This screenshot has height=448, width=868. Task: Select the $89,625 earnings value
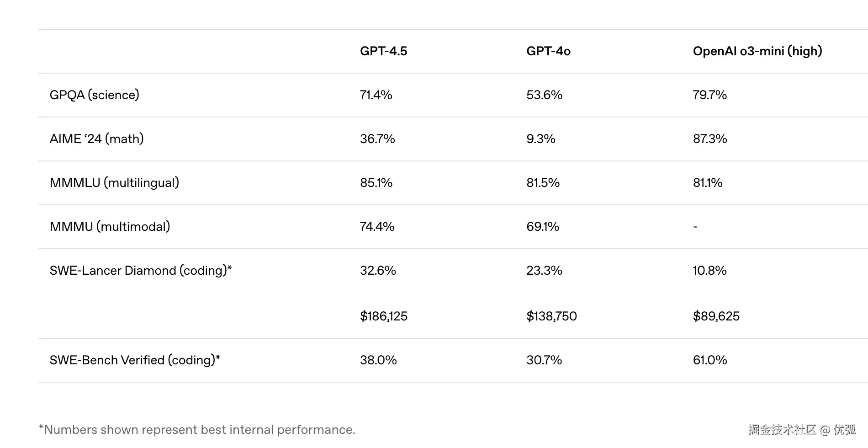pyautogui.click(x=716, y=316)
